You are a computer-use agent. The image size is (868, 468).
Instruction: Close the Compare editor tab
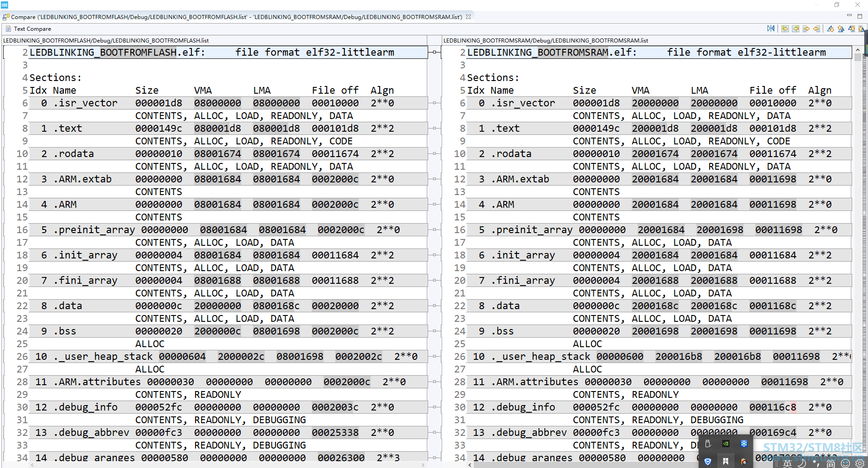coord(468,17)
